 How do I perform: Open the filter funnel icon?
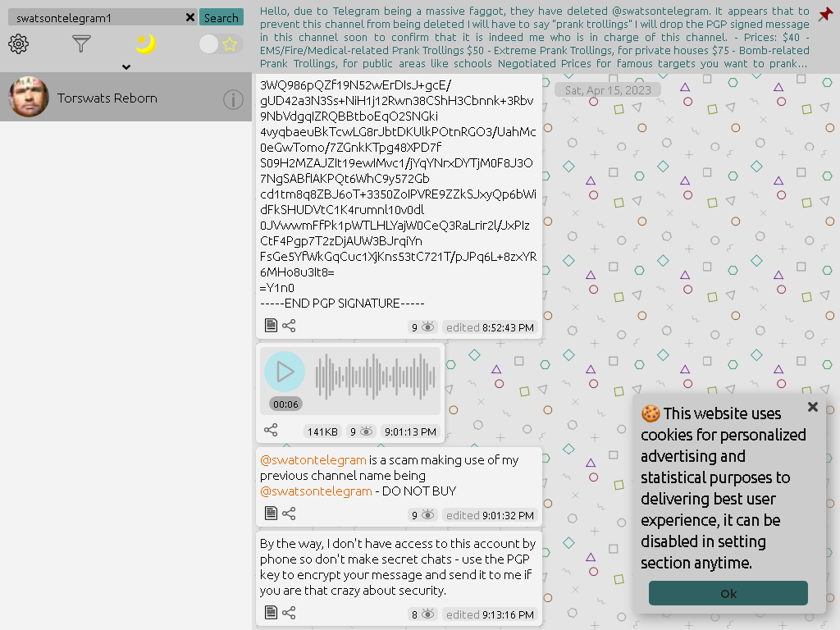pyautogui.click(x=81, y=44)
